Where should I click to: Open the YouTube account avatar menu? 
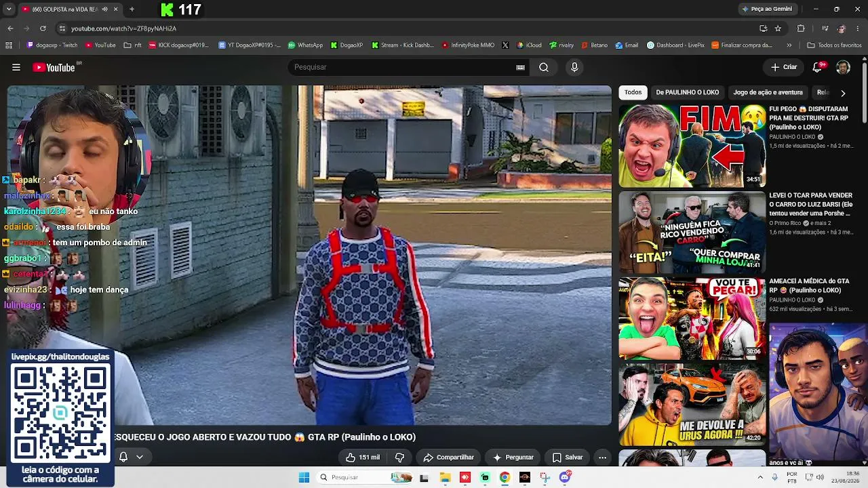pyautogui.click(x=843, y=67)
